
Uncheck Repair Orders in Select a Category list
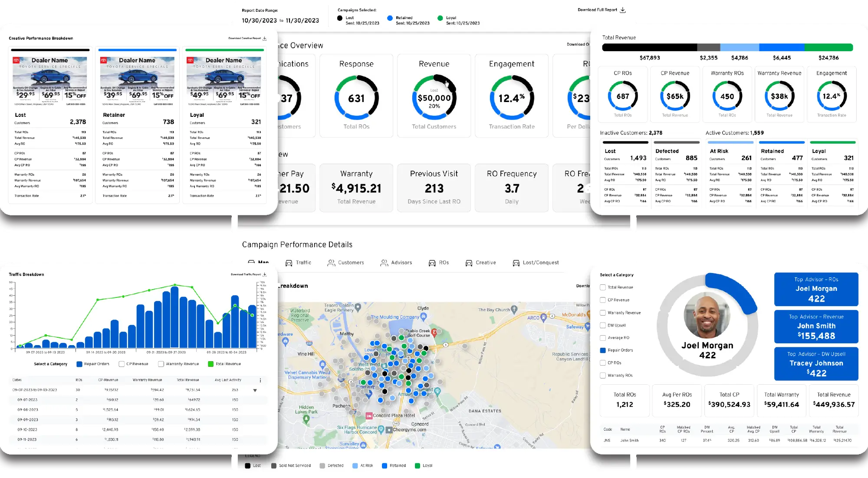pyautogui.click(x=602, y=350)
